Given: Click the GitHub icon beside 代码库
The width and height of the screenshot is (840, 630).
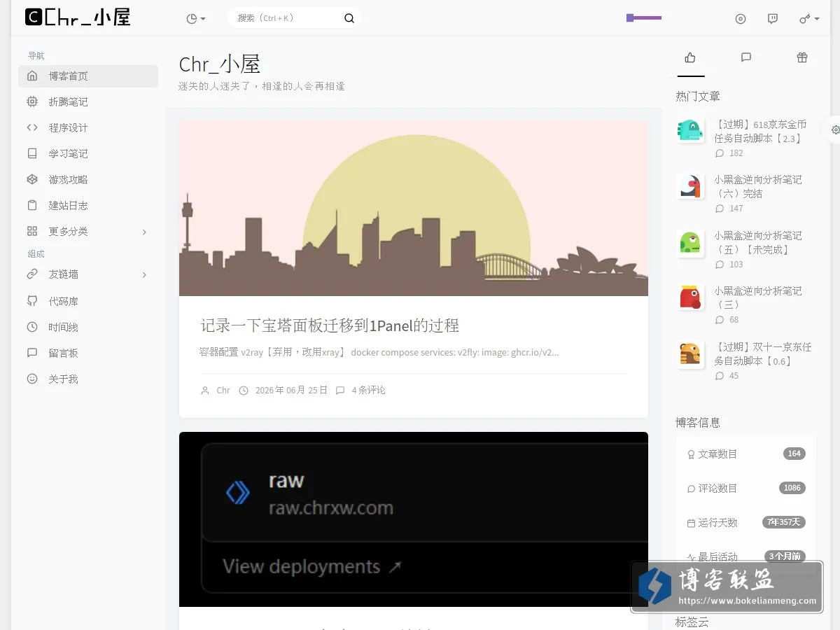Looking at the screenshot, I should pos(32,301).
